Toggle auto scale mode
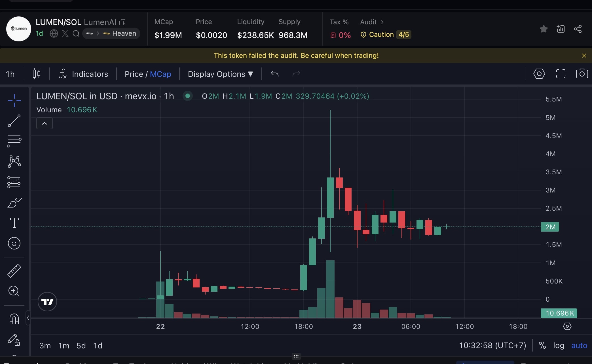This screenshot has width=592, height=364. click(x=579, y=345)
